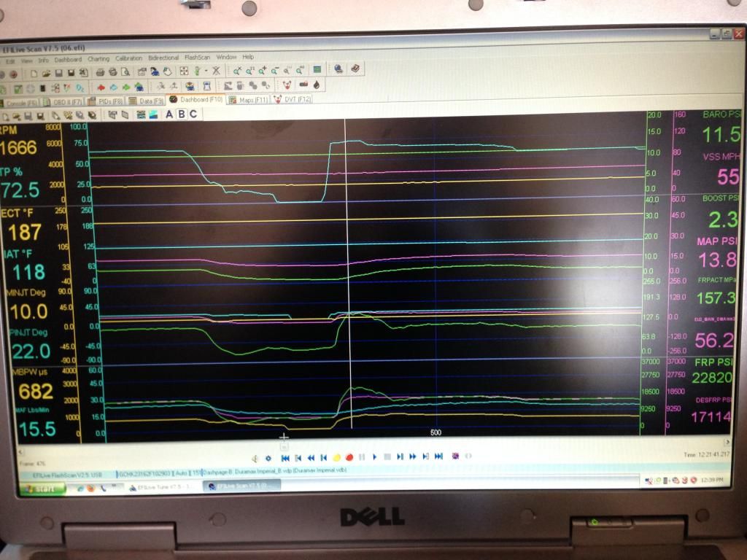The image size is (747, 560).
Task: Click the green right arrow icon
Action: [126, 87]
